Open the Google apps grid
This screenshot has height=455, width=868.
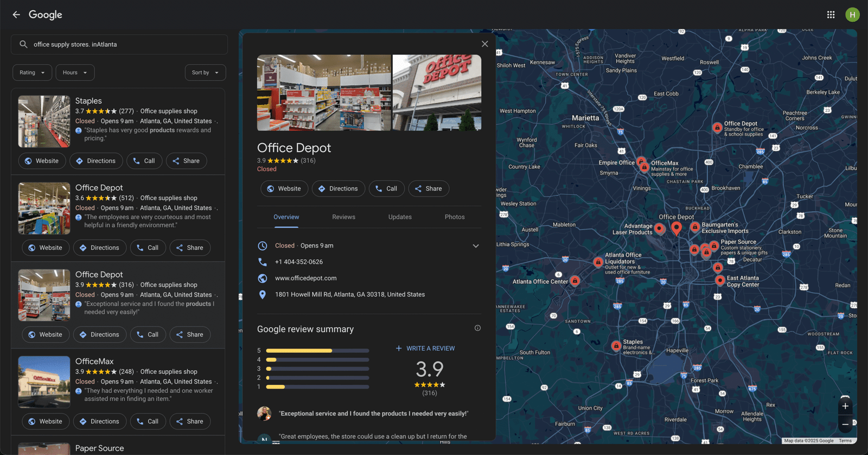click(831, 15)
